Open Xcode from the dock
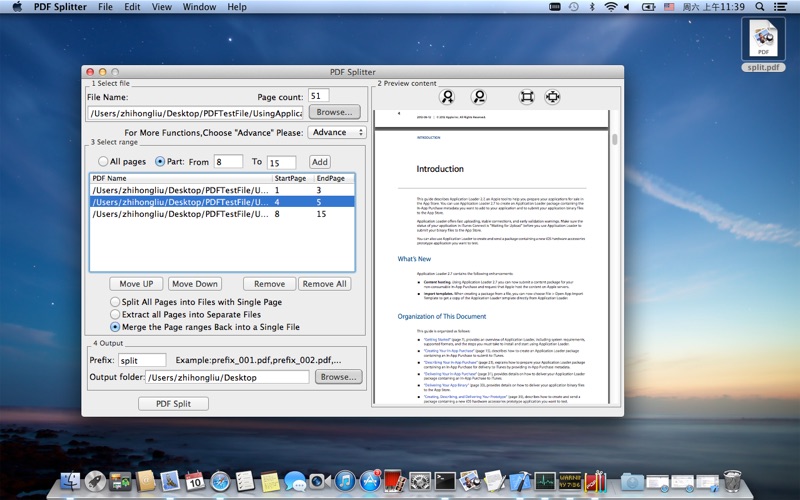The width and height of the screenshot is (800, 500). point(520,481)
